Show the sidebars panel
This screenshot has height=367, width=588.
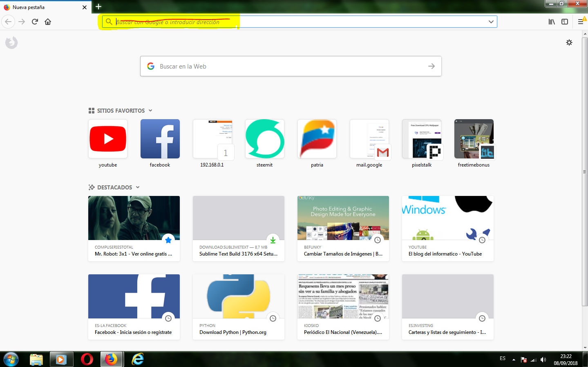pos(565,22)
